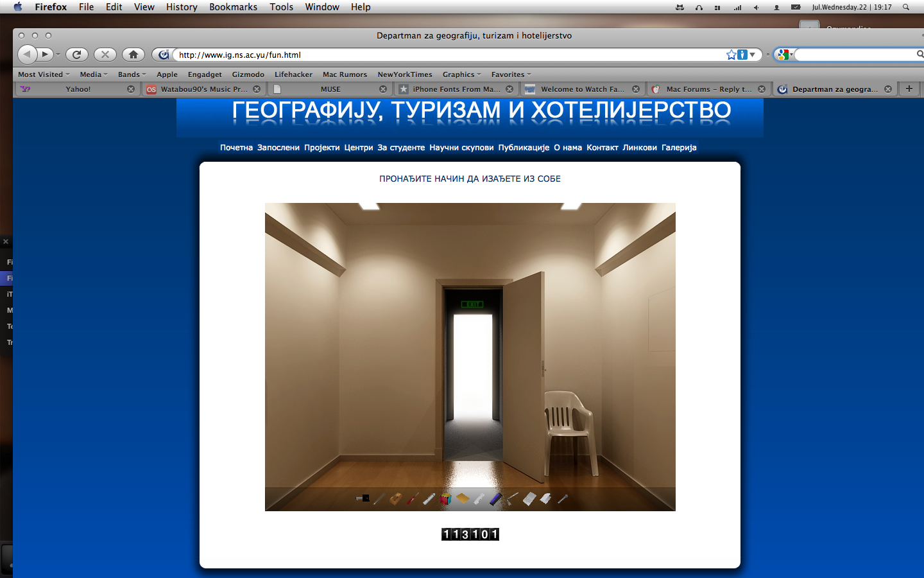This screenshot has width=924, height=578.
Task: Select the red pocket knife in inventory
Action: pos(412,498)
